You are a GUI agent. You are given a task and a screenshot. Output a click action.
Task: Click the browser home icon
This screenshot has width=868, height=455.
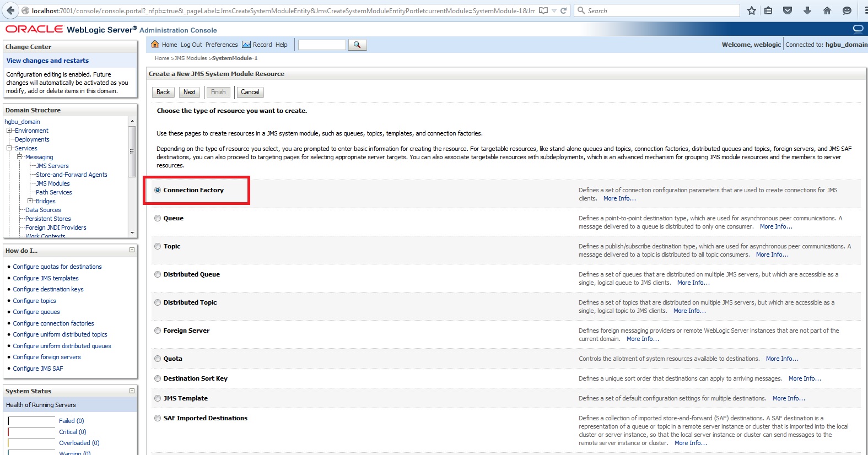point(827,10)
